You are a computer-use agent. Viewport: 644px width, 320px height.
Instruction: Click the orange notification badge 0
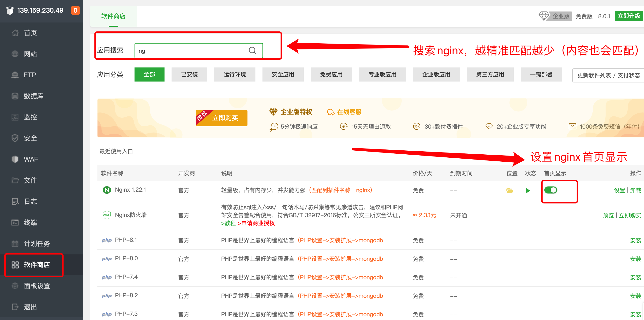pyautogui.click(x=75, y=10)
